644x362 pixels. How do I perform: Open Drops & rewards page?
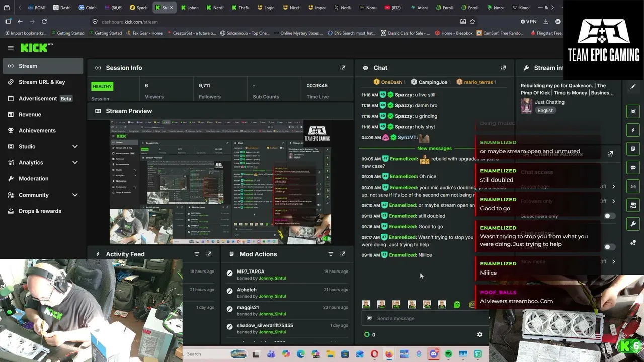coord(43,211)
